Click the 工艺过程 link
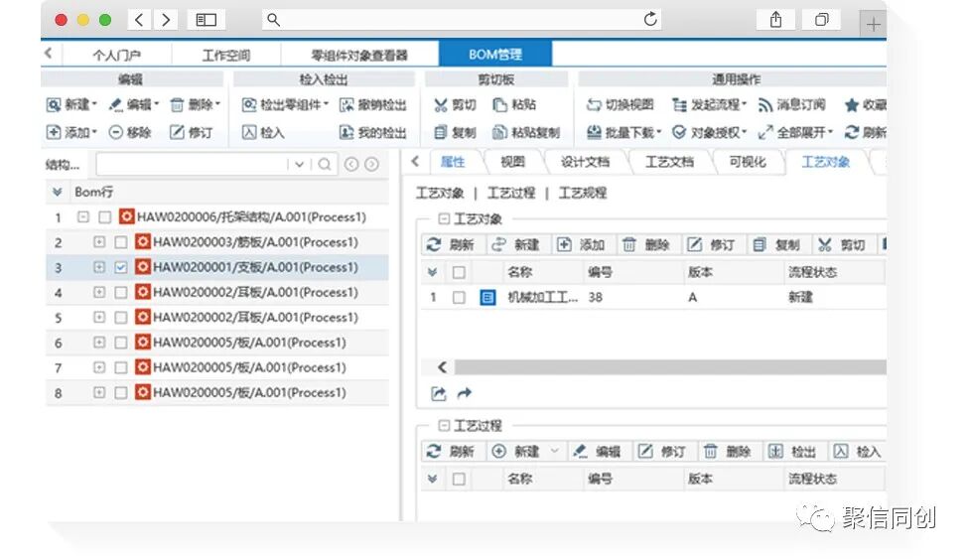This screenshot has height=560, width=968. pyautogui.click(x=511, y=194)
